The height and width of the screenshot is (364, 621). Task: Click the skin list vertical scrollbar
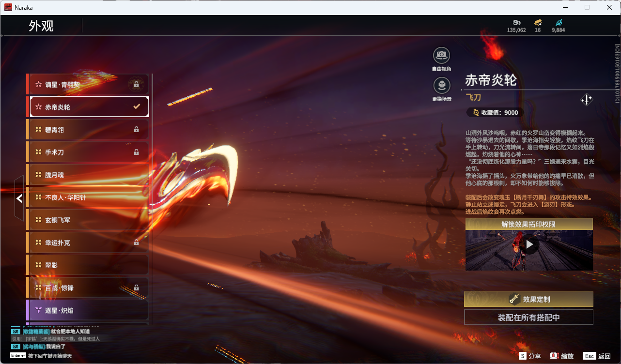(152, 198)
